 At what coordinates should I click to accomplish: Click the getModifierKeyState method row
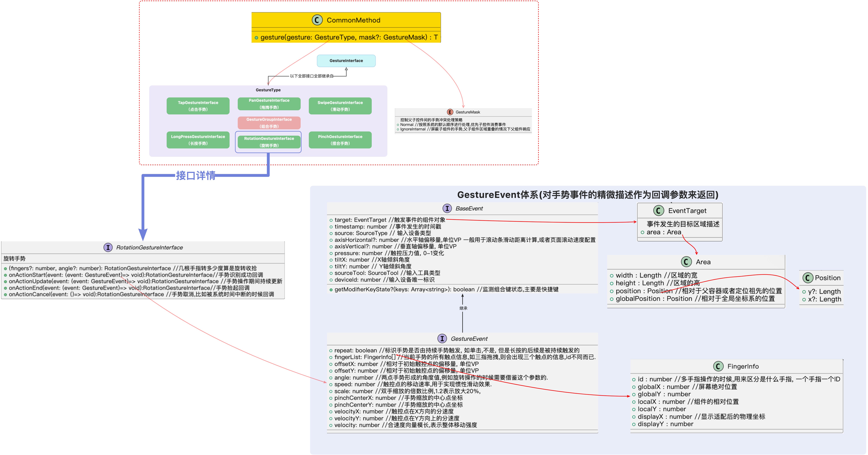pos(444,289)
